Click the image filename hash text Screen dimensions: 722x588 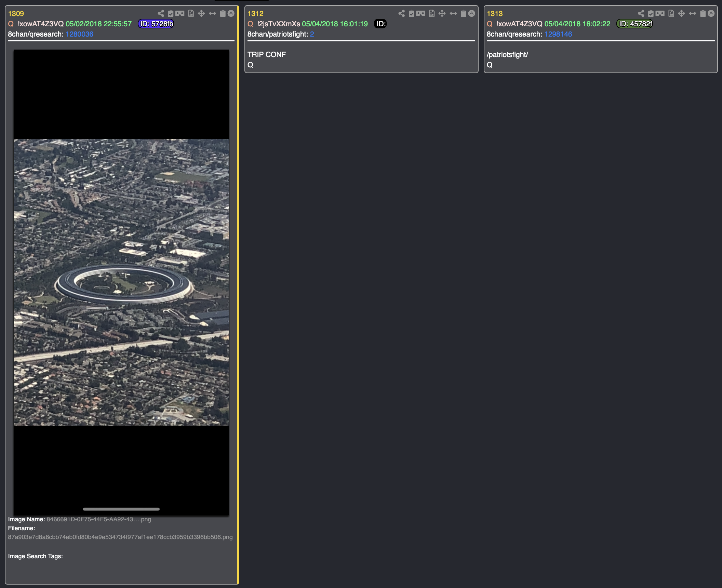tap(120, 537)
